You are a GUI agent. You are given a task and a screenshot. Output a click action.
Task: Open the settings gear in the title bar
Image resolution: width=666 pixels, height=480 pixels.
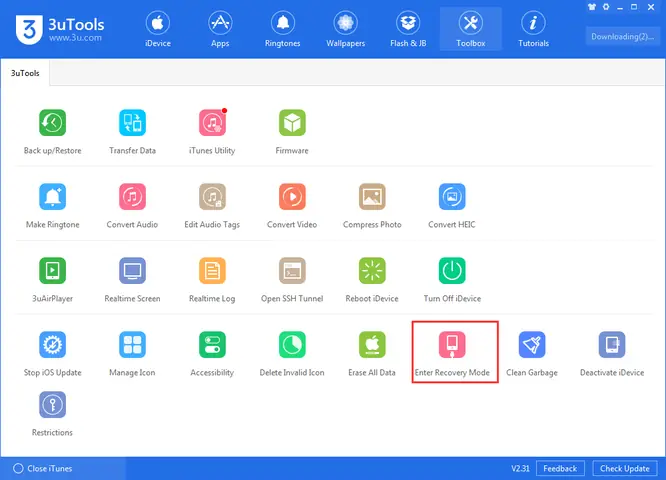pos(606,7)
